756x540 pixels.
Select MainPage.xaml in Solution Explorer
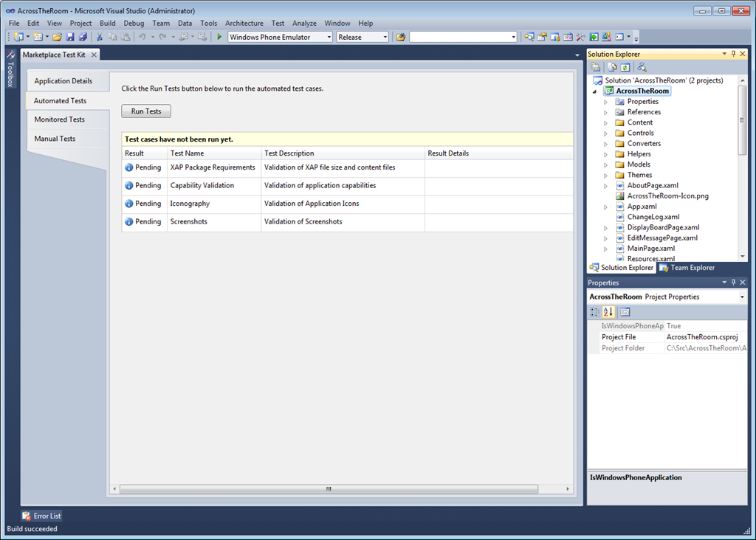click(x=650, y=249)
